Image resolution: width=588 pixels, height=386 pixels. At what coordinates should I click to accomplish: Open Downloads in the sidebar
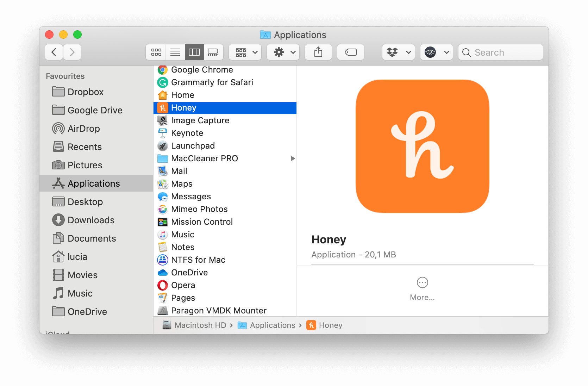(x=96, y=220)
